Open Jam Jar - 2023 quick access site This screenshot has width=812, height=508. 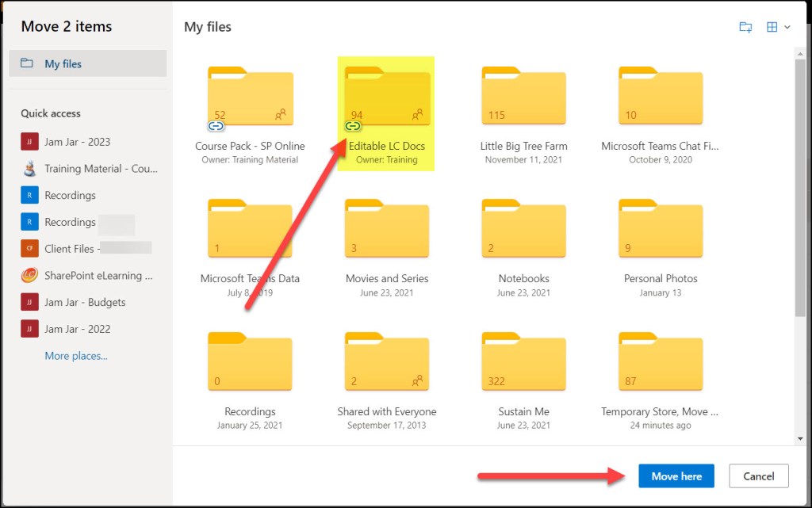click(x=77, y=142)
